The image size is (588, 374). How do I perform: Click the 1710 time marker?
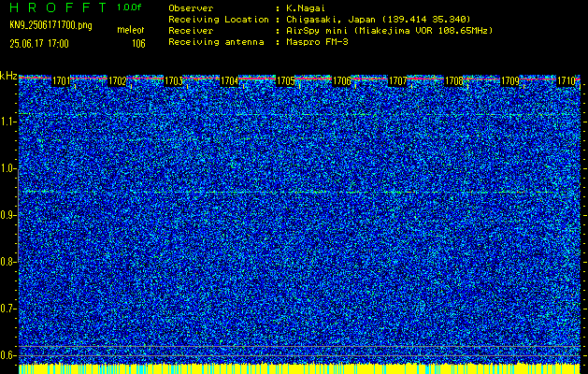click(x=566, y=80)
